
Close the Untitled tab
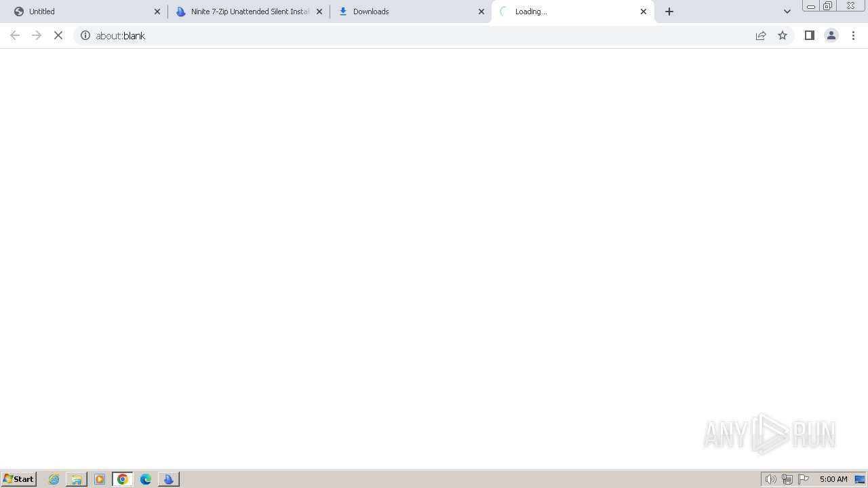click(157, 12)
